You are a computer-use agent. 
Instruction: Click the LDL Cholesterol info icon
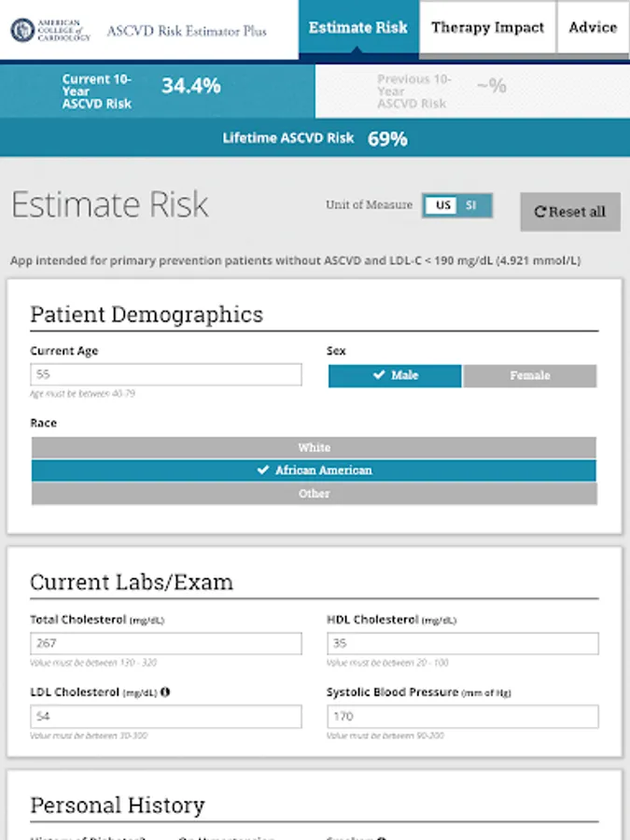coord(165,693)
